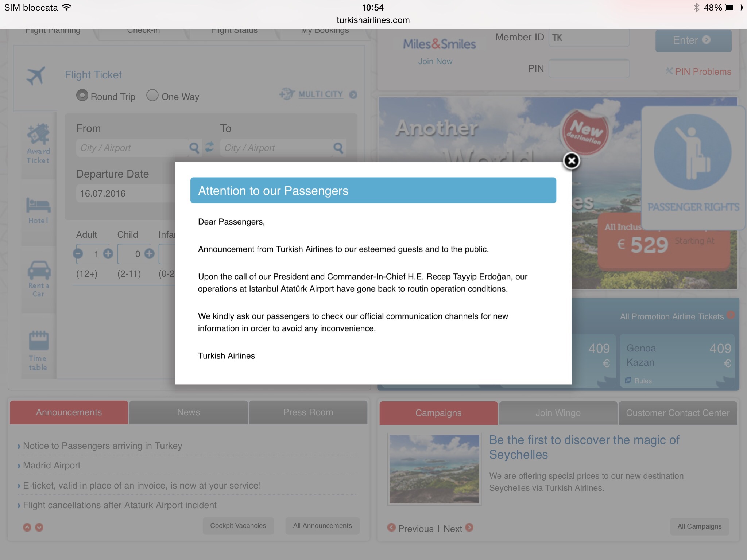Open the Timetable sidebar icon
This screenshot has height=560, width=747.
click(x=38, y=351)
